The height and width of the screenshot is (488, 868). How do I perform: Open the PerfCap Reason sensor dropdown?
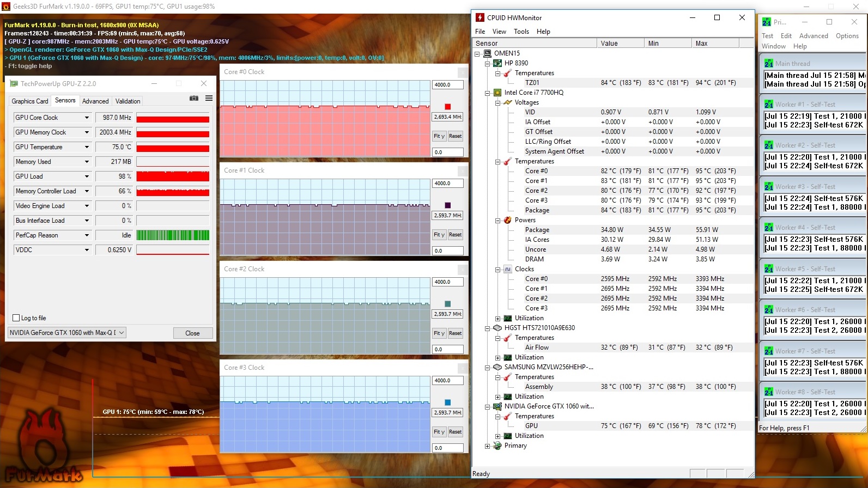[x=87, y=235]
